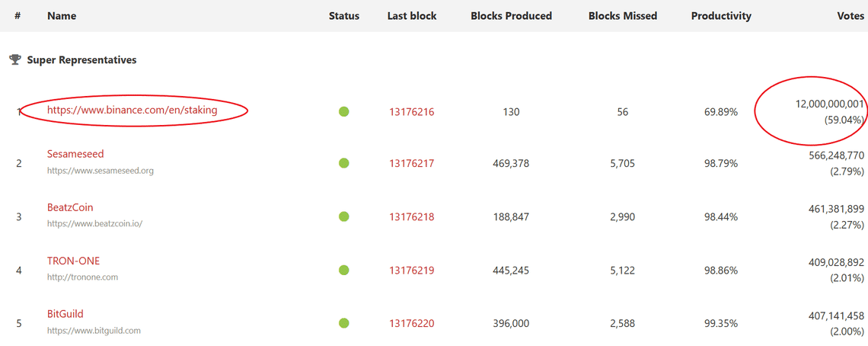This screenshot has width=868, height=346.
Task: View last block 13176217
Action: (x=411, y=163)
